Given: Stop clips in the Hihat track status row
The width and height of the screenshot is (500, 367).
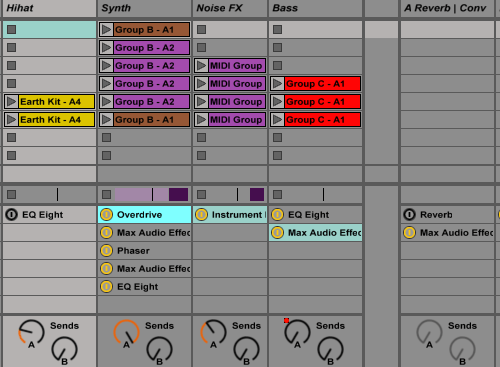Looking at the screenshot, I should point(12,194).
